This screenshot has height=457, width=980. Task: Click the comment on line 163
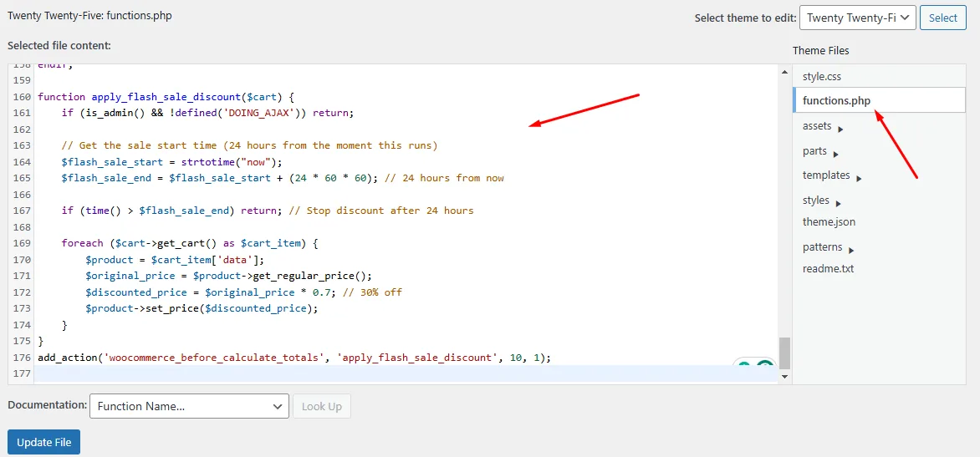coord(249,145)
